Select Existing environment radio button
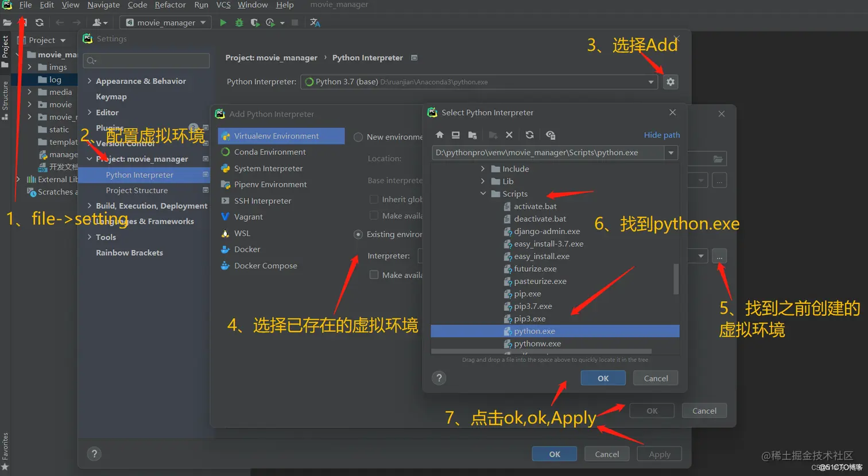The height and width of the screenshot is (476, 868). tap(358, 234)
